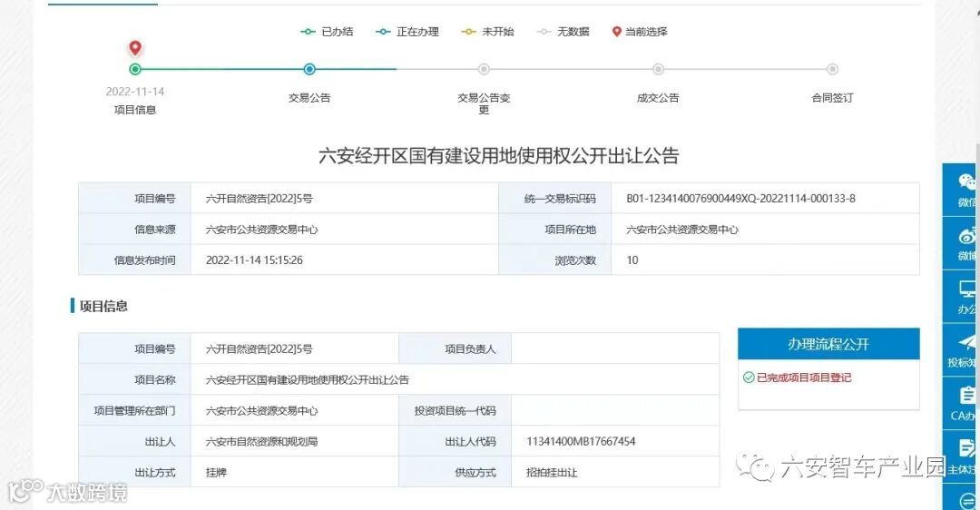The width and height of the screenshot is (980, 510).
Task: Open the paper-plane 投标 sidebar icon
Action: [967, 342]
